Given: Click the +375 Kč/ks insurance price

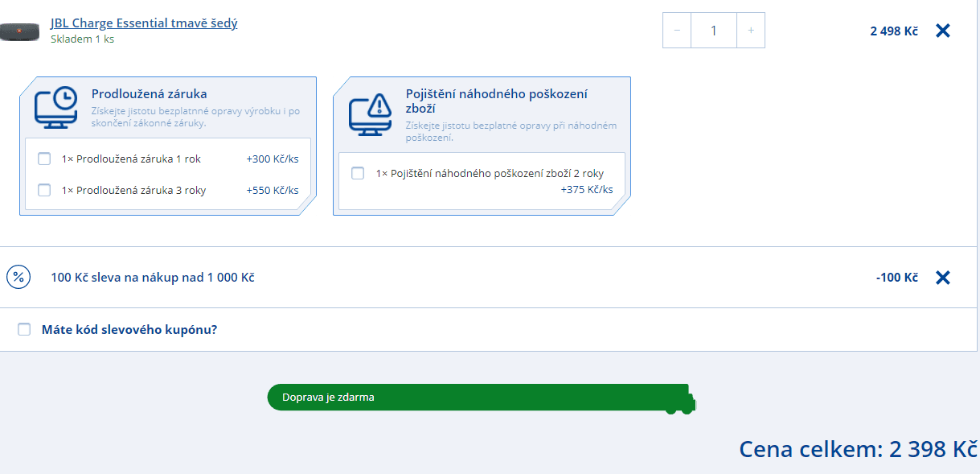Looking at the screenshot, I should tap(587, 190).
